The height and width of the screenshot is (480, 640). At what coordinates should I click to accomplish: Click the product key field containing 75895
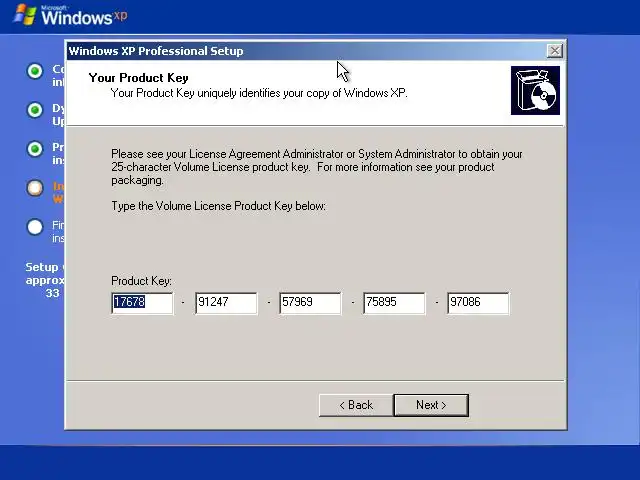point(394,303)
